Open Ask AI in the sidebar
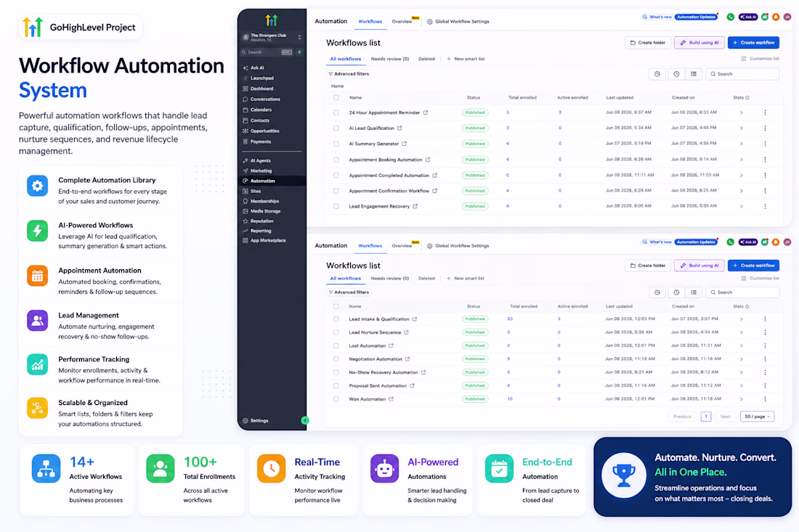Viewport: 799px width, 532px height. 257,67
